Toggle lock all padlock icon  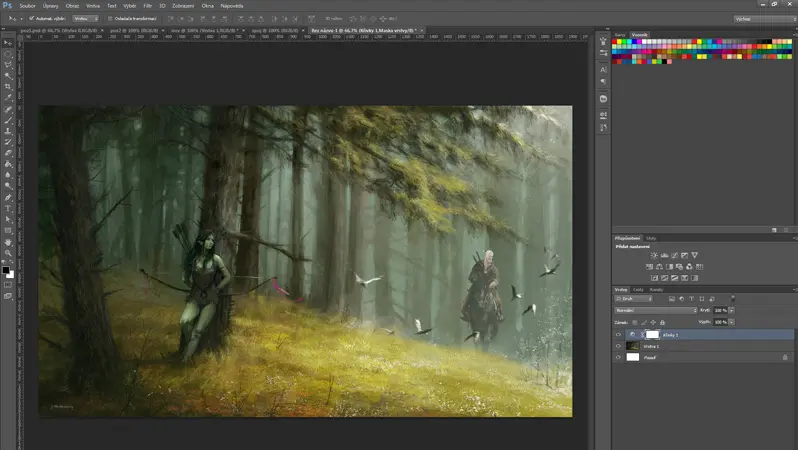pyautogui.click(x=662, y=322)
